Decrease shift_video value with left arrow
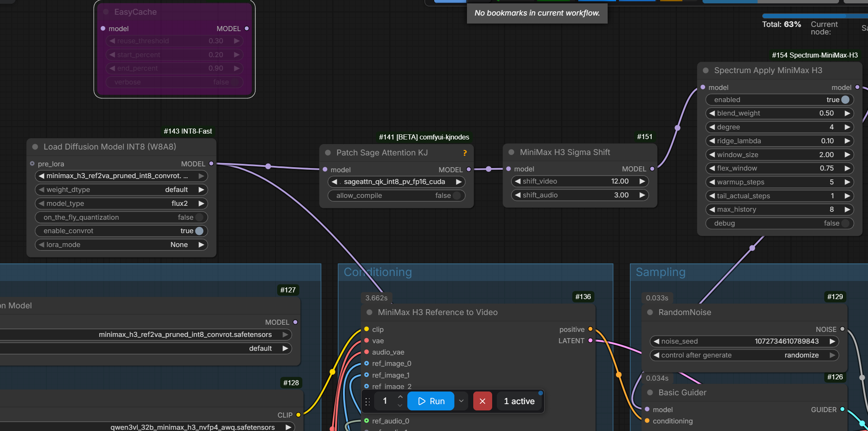Image resolution: width=868 pixels, height=431 pixels. pyautogui.click(x=518, y=181)
